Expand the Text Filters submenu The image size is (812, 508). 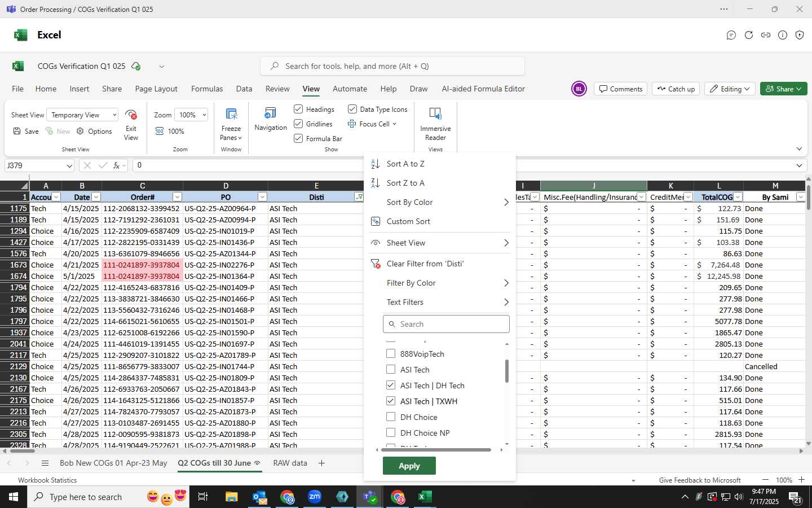pyautogui.click(x=440, y=302)
